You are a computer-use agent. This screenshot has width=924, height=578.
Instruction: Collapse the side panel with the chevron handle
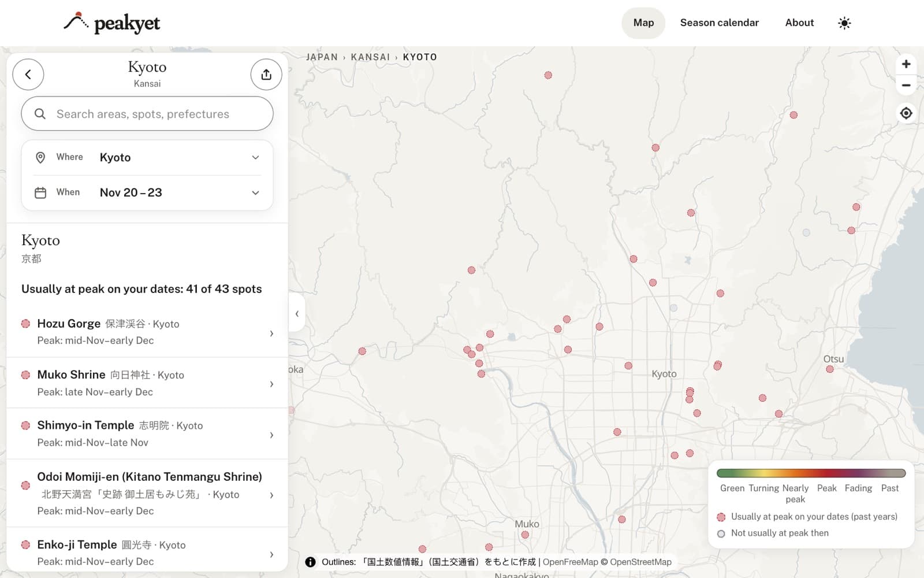[297, 314]
